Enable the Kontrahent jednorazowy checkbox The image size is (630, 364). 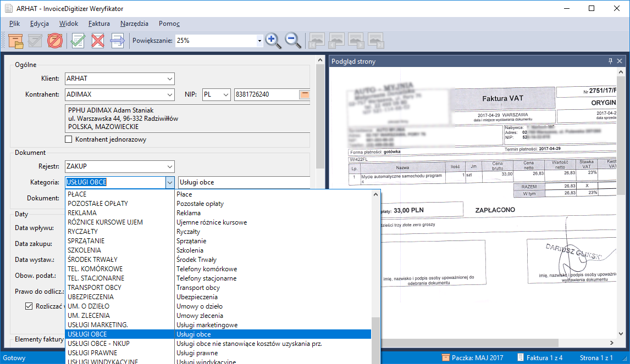click(69, 139)
